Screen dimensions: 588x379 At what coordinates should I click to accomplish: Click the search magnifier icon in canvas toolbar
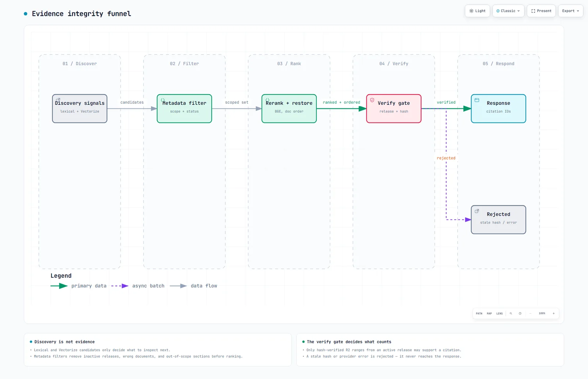[x=511, y=314]
